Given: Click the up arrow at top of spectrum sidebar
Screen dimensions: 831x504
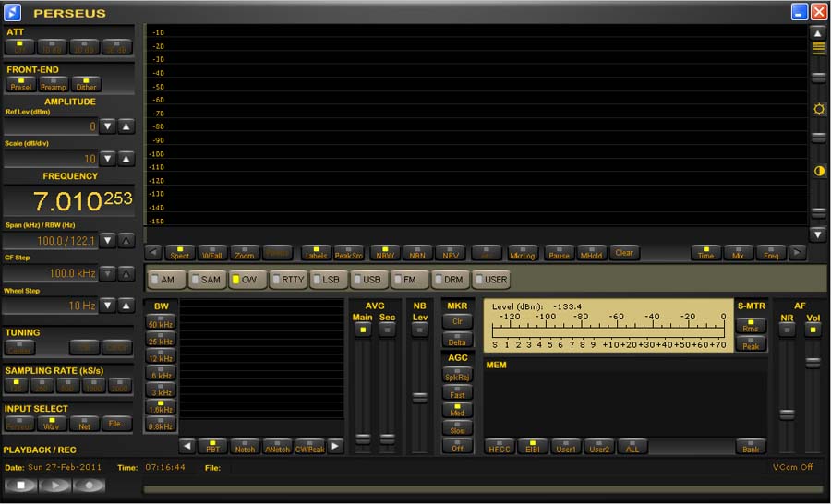Looking at the screenshot, I should click(x=818, y=33).
